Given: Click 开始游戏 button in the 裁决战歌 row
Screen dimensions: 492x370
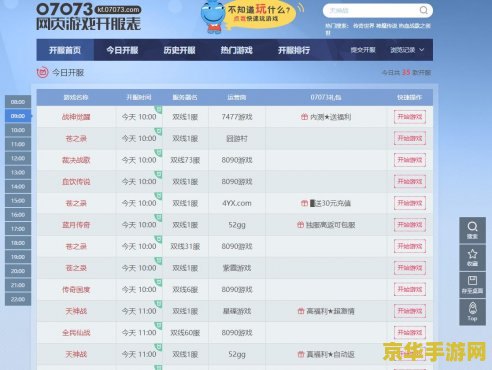Looking at the screenshot, I should (x=410, y=160).
